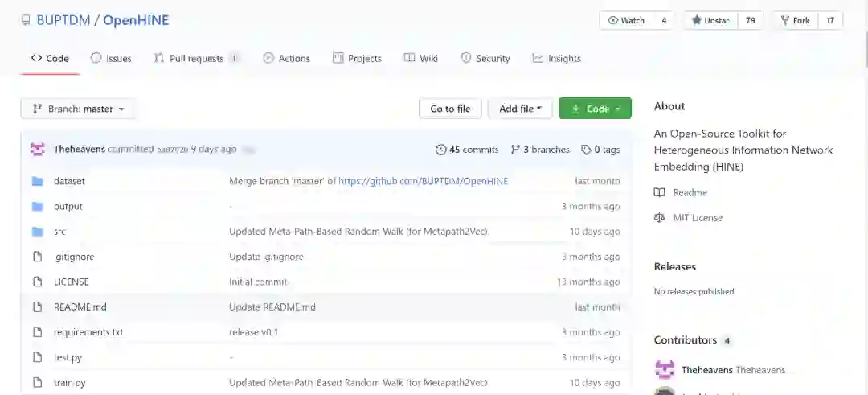Click the Watch button

[627, 20]
